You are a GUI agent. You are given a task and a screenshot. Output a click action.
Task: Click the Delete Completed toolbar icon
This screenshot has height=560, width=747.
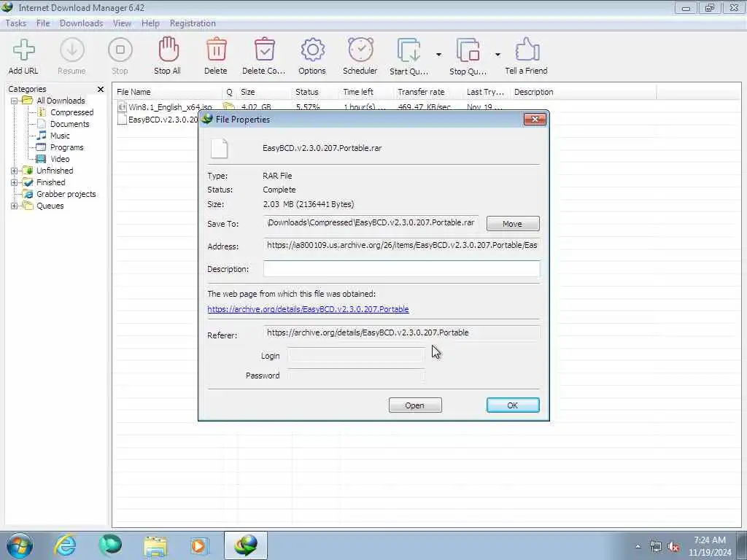pos(264,50)
